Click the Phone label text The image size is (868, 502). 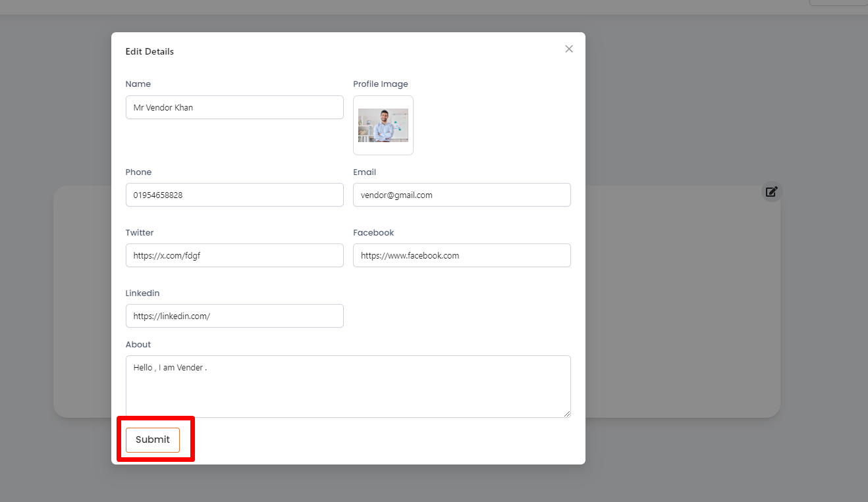click(138, 172)
